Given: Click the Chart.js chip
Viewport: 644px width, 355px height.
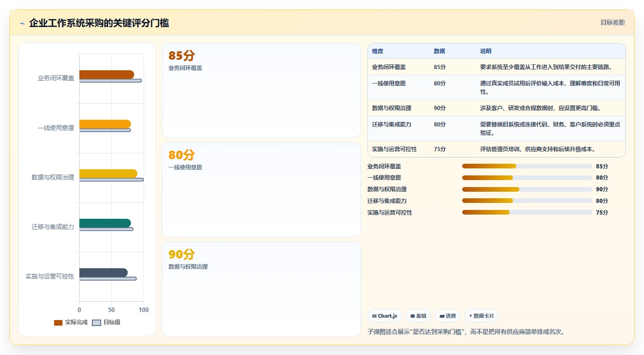Looking at the screenshot, I should pos(385,316).
